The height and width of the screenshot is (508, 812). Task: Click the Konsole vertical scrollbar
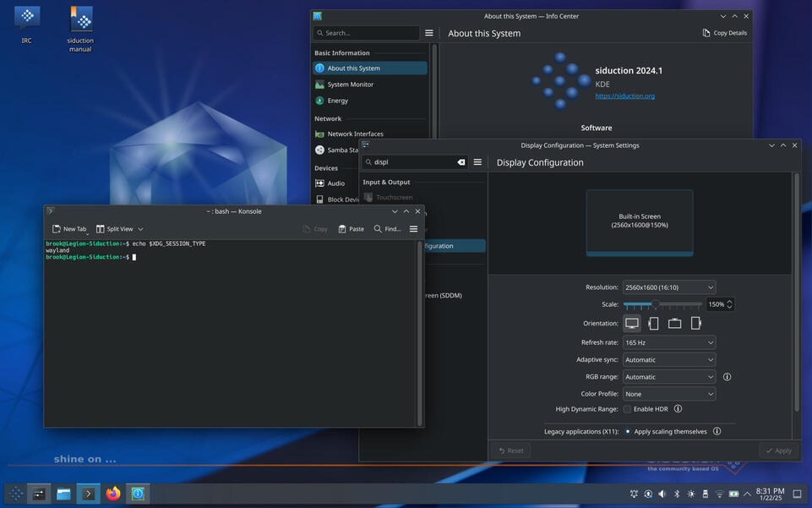pos(419,334)
